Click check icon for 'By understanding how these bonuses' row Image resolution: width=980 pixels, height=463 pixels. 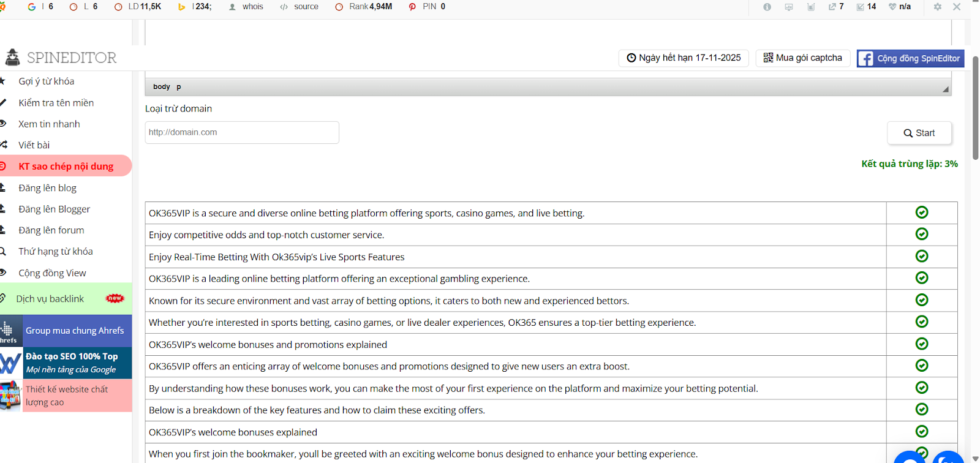click(x=922, y=388)
